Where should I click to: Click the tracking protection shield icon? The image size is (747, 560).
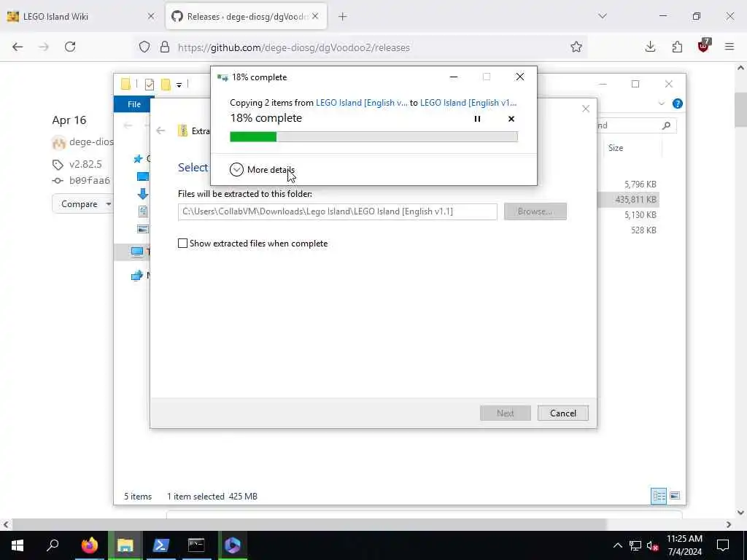tap(144, 47)
